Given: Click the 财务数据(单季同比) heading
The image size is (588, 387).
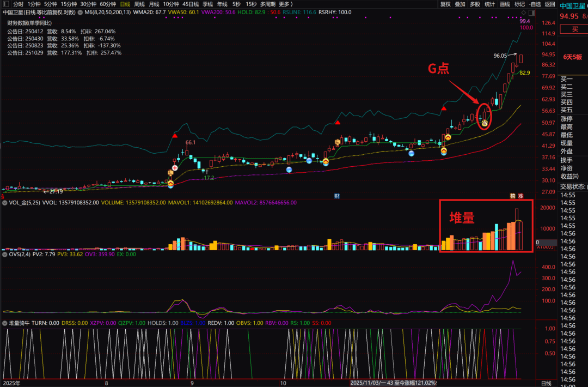Looking at the screenshot, I should (x=29, y=23).
